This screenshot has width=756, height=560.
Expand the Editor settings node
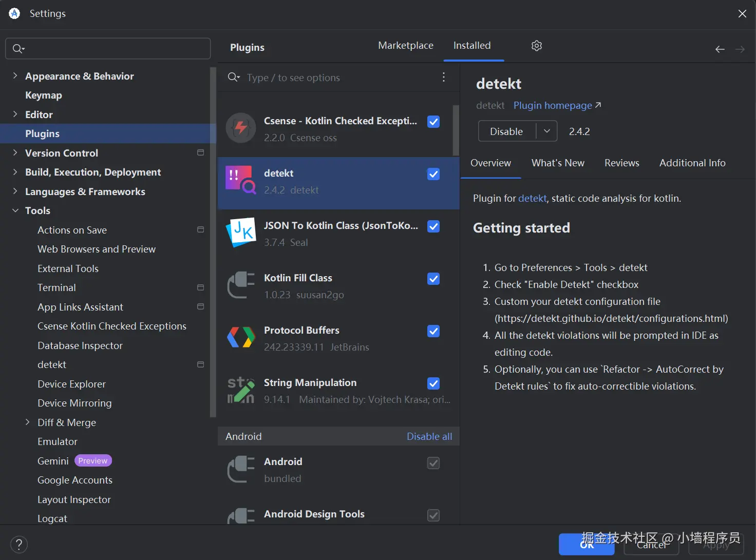(x=15, y=114)
